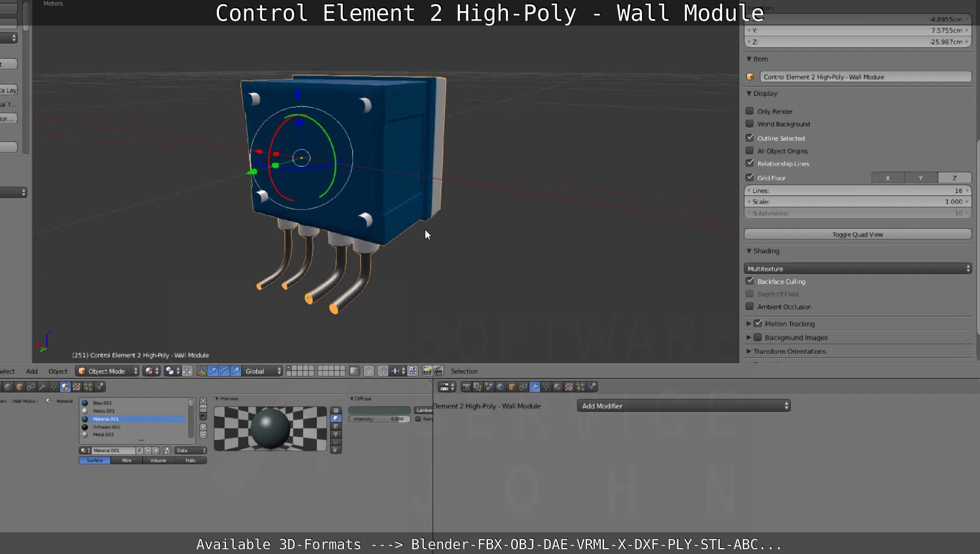The width and height of the screenshot is (980, 554).
Task: Open Object cube tab in left properties editor
Action: coord(19,387)
